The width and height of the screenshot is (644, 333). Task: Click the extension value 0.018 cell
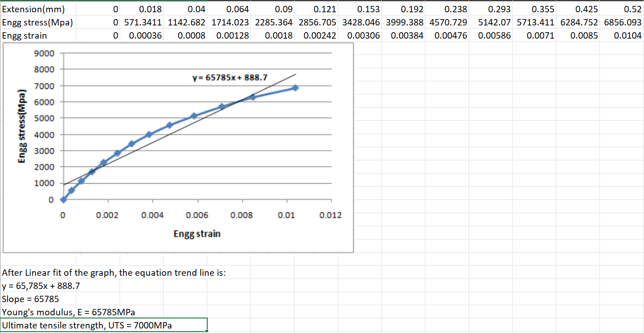pyautogui.click(x=142, y=10)
